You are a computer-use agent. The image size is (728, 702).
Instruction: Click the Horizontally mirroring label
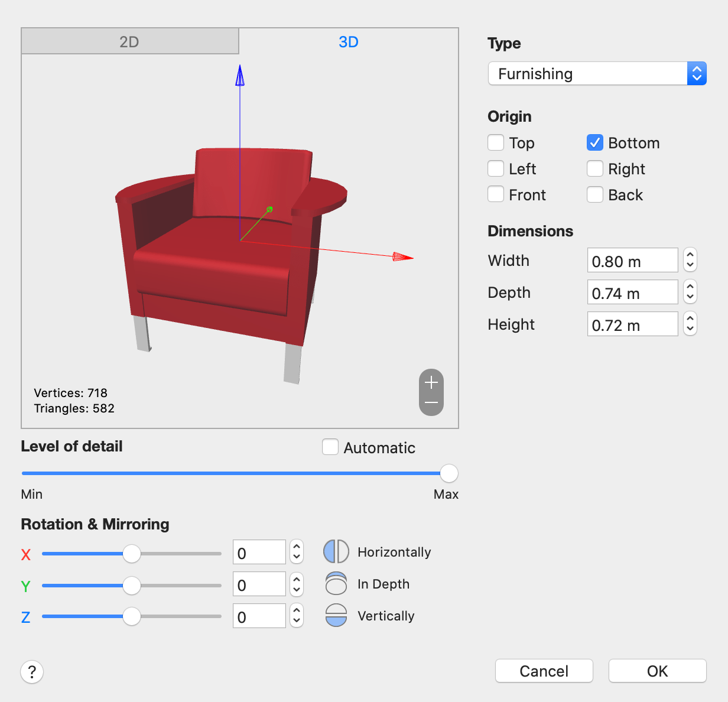click(x=394, y=552)
